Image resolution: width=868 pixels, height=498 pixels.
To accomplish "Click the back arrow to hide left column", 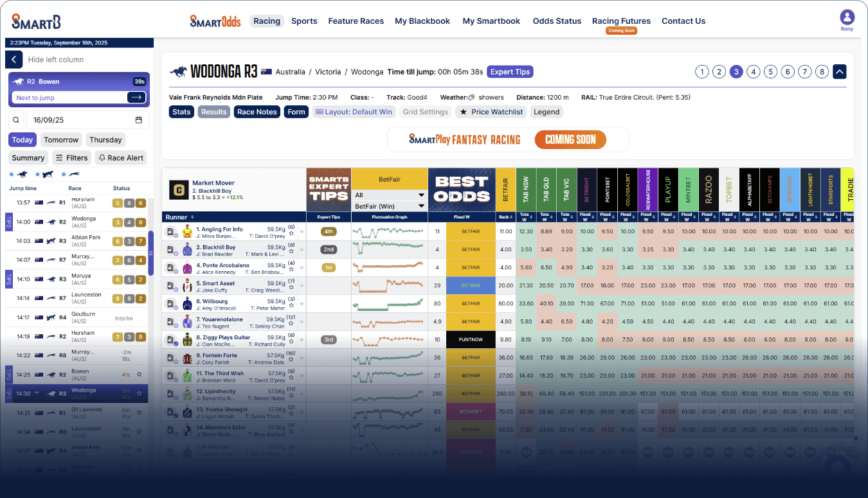I will (14, 60).
